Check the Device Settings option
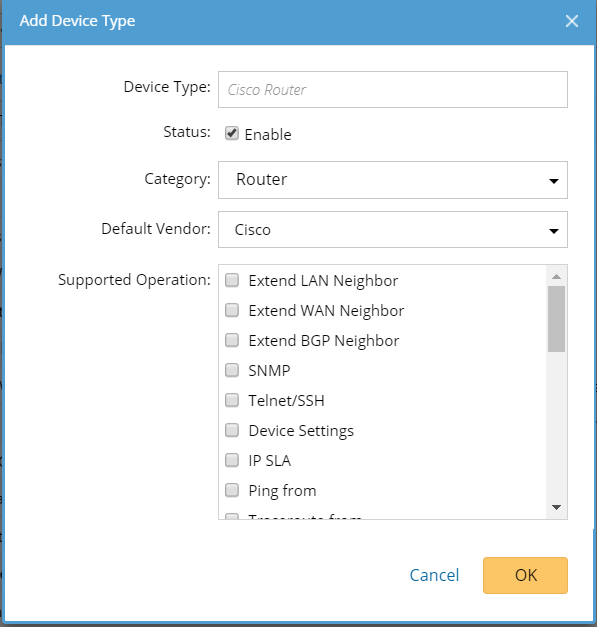 [232, 430]
